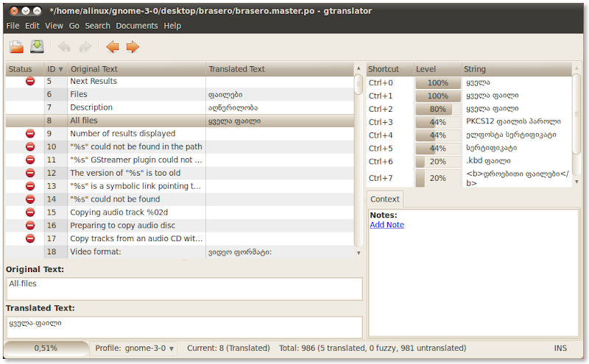Click the red status icon on row 15

30,213
